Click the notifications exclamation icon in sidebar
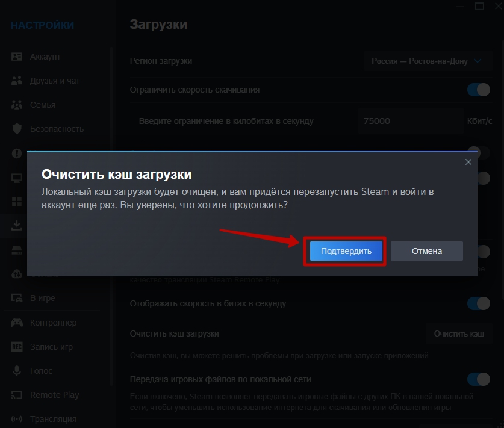Viewport: 504px width, 428px height. 17,154
